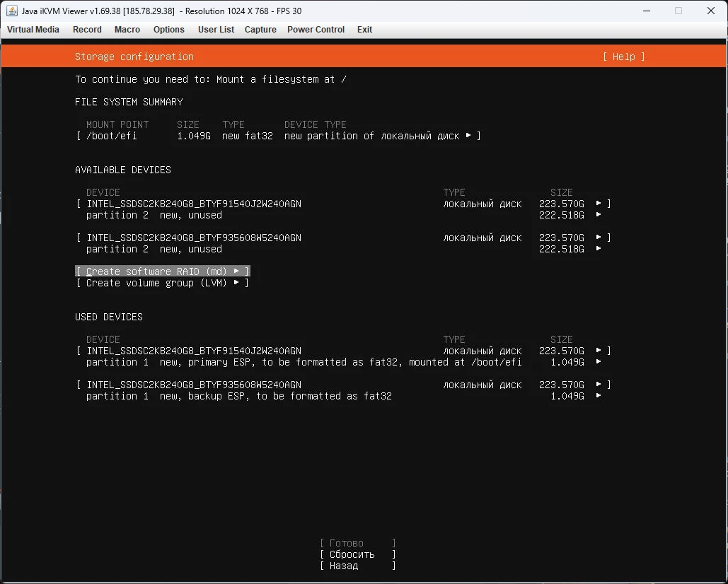Open the Help button in installer header
Viewport: 728px width, 584px height.
(x=623, y=57)
